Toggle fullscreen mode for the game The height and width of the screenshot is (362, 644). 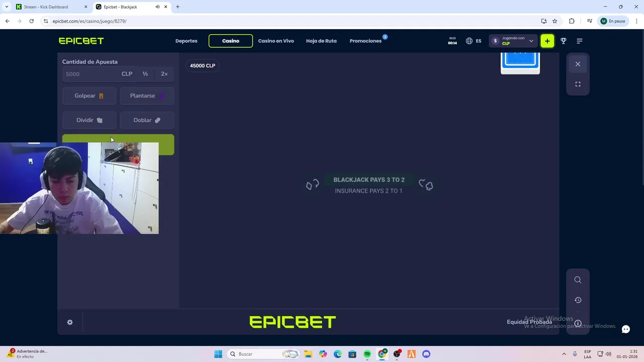(578, 84)
